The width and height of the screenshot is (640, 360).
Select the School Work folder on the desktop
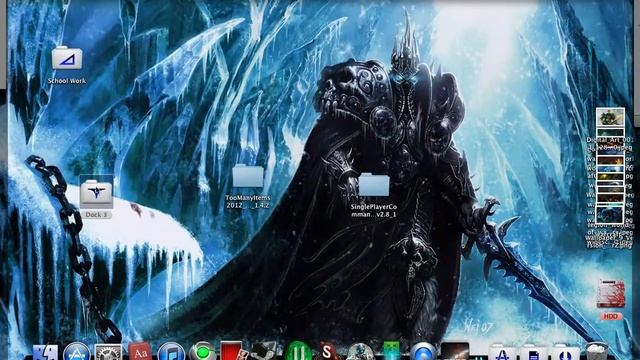click(x=67, y=58)
